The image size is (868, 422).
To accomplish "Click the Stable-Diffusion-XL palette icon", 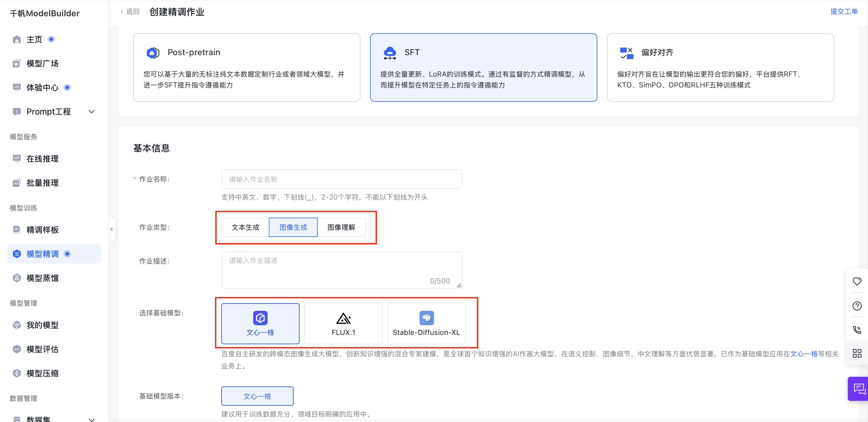I will (x=426, y=318).
